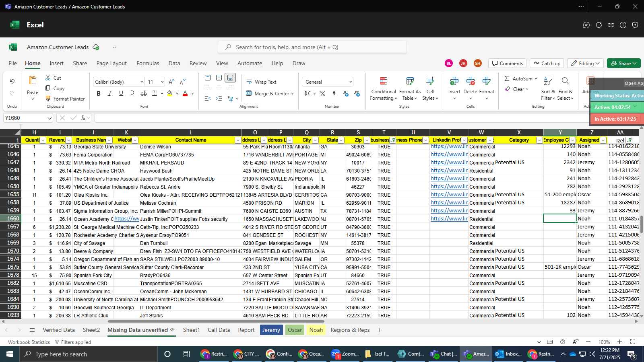
Task: Expand the Name Box Y1660 dropdown
Action: point(50,118)
